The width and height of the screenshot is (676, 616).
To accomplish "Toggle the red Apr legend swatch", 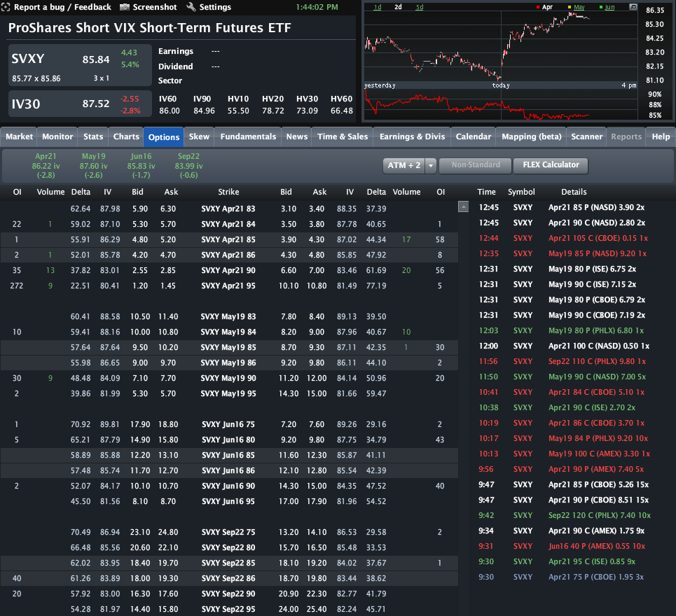I will [x=538, y=7].
